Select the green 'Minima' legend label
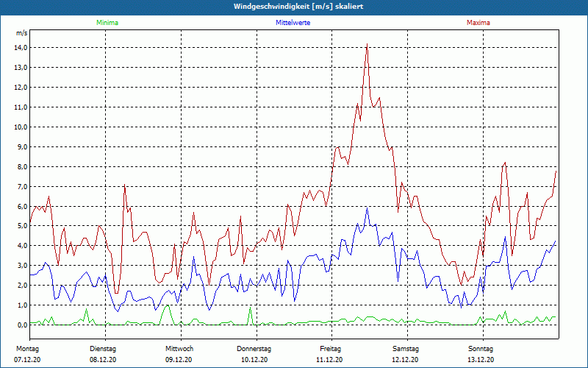 click(107, 23)
